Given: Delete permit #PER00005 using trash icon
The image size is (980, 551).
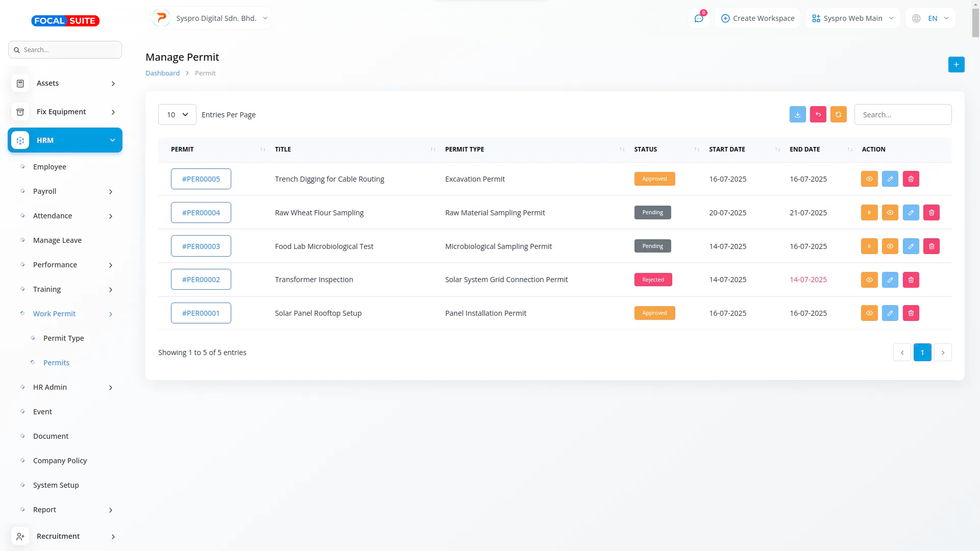Looking at the screenshot, I should click(911, 179).
